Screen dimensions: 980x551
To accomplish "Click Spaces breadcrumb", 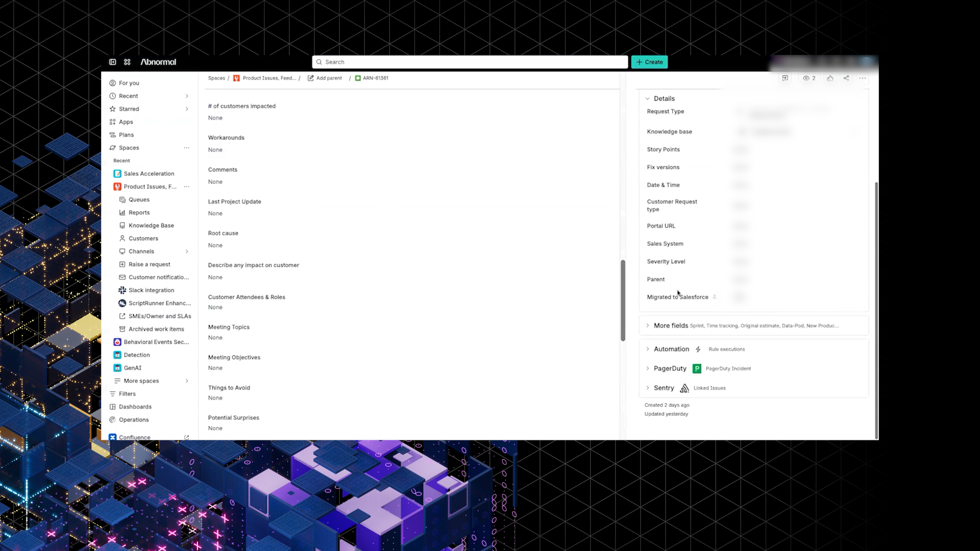I will tap(216, 78).
